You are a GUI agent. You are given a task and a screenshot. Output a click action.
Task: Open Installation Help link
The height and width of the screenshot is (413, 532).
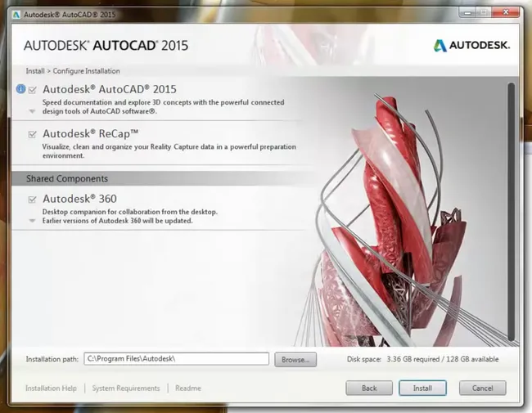(51, 388)
